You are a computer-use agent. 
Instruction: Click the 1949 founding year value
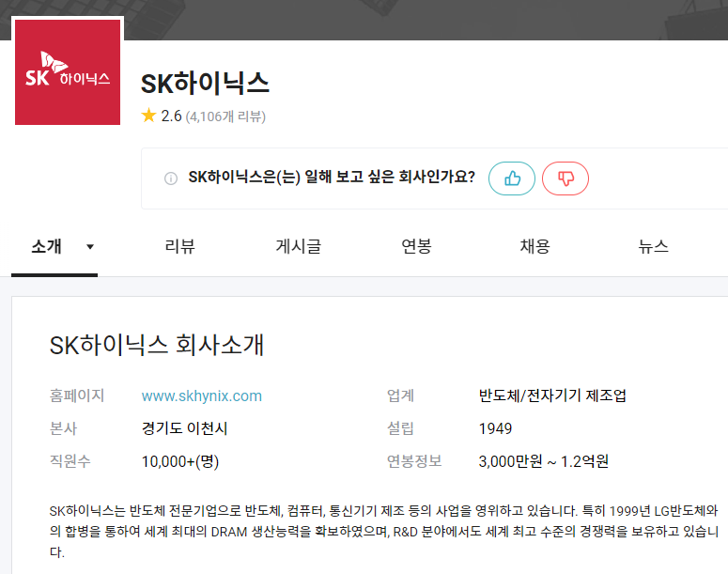[x=495, y=428]
